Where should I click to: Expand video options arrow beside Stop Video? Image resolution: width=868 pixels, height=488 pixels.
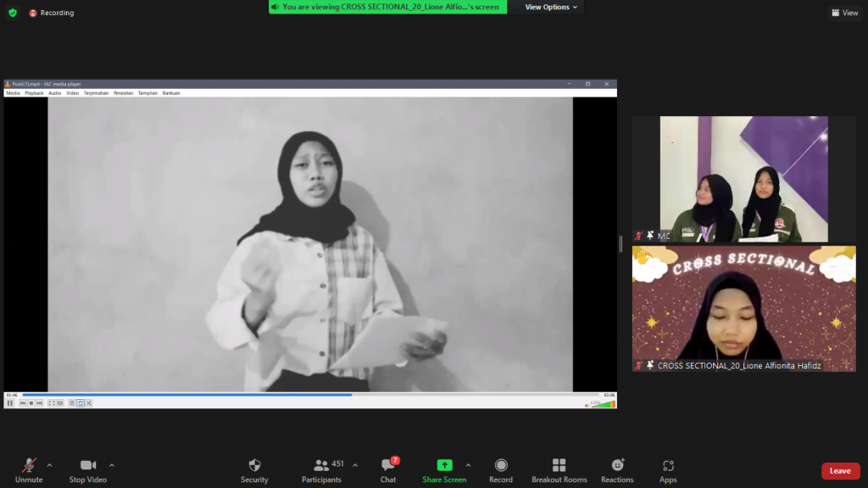[112, 465]
